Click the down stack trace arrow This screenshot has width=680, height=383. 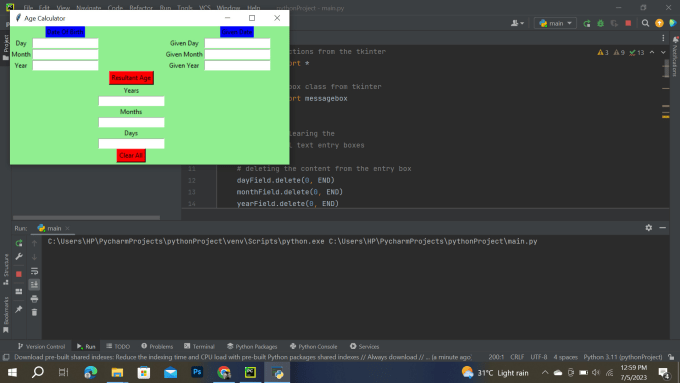tap(34, 257)
